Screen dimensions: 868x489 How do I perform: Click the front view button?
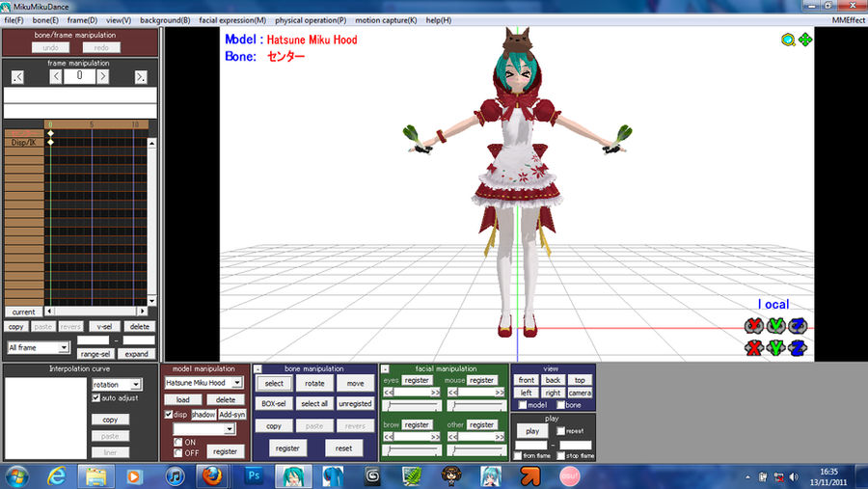(526, 380)
